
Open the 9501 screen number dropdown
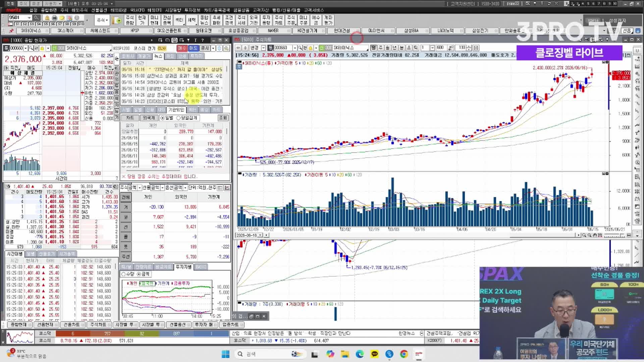pyautogui.click(x=29, y=17)
